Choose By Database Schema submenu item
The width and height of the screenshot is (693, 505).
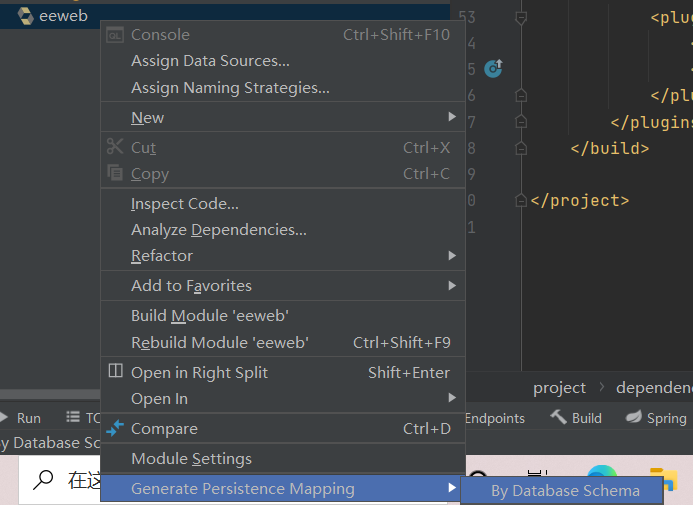tap(562, 491)
